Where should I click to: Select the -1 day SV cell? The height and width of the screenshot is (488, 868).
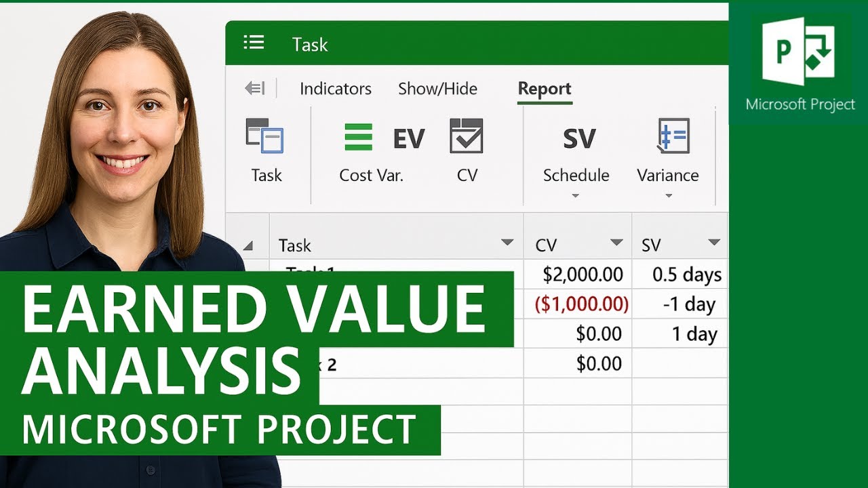(x=680, y=304)
